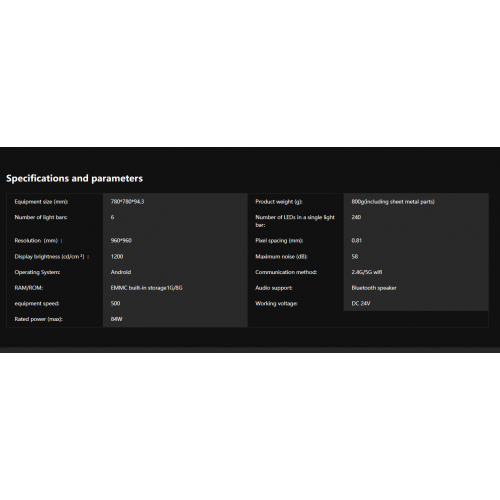500x500 pixels.
Task: Click the brightness value 1200
Action: pos(117,257)
